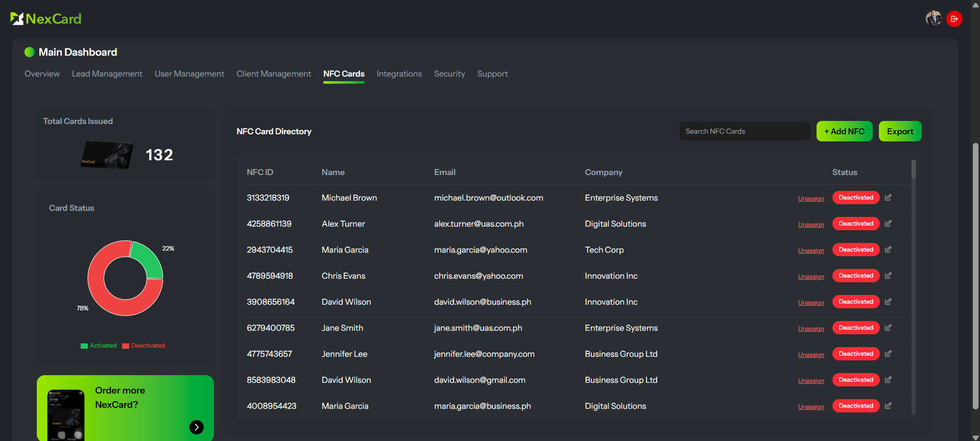Image resolution: width=980 pixels, height=441 pixels.
Task: Click the red logout icon
Action: click(x=954, y=19)
